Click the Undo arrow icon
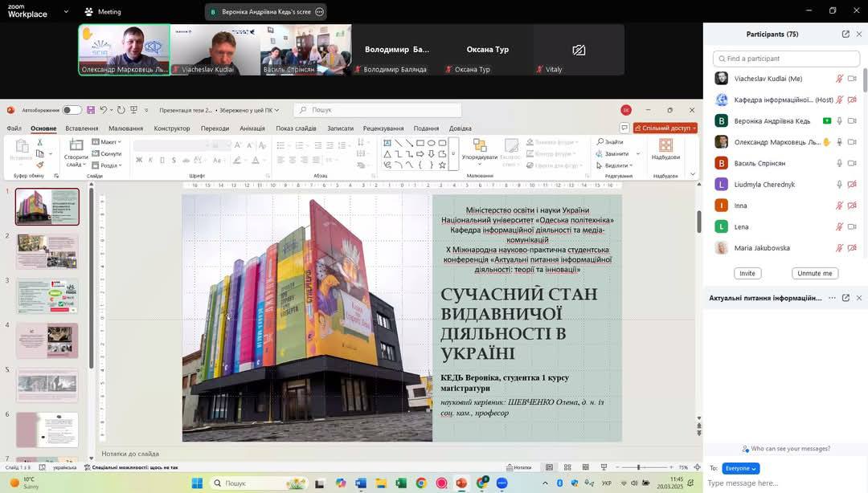The height and width of the screenshot is (493, 868). point(104,110)
